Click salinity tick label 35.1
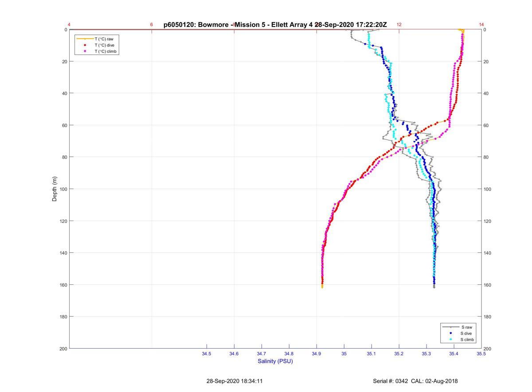The width and height of the screenshot is (532, 392). 372,354
